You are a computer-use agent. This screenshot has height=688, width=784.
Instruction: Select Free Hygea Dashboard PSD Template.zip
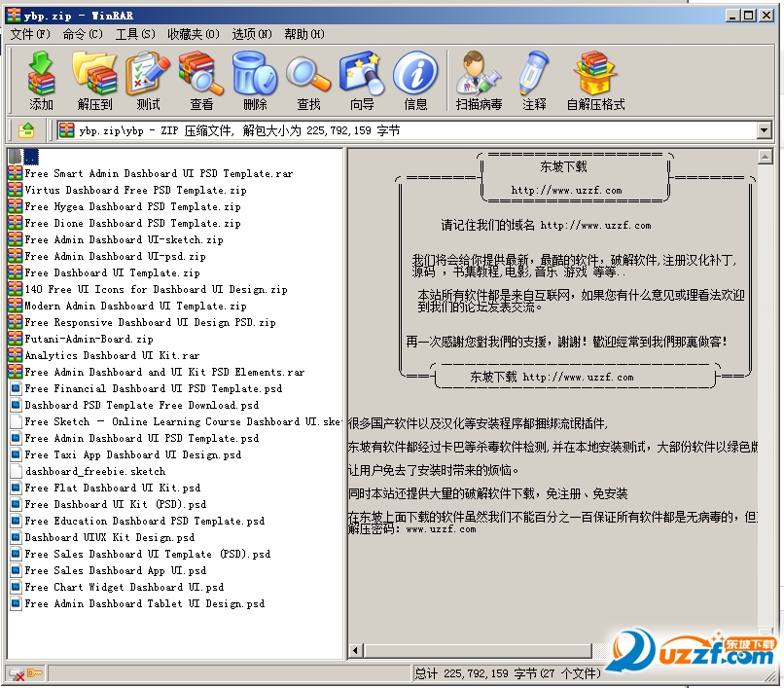(x=132, y=206)
